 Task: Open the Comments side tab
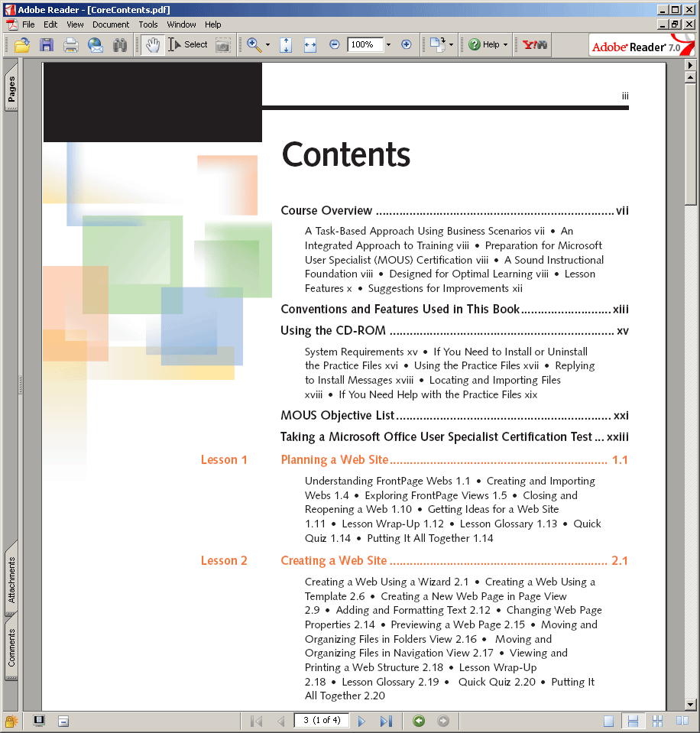pyautogui.click(x=11, y=648)
